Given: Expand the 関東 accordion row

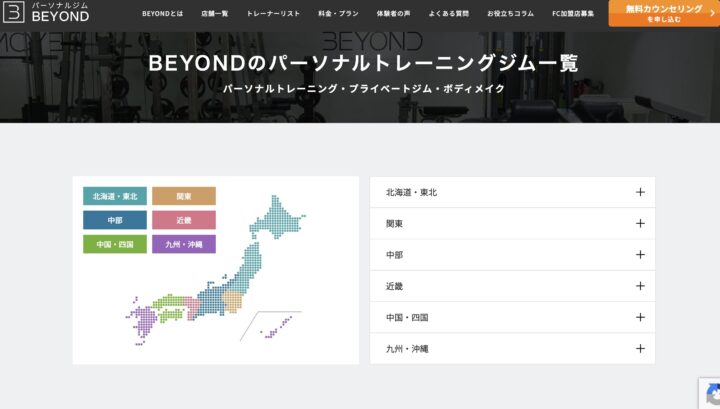Looking at the screenshot, I should pyautogui.click(x=512, y=224).
